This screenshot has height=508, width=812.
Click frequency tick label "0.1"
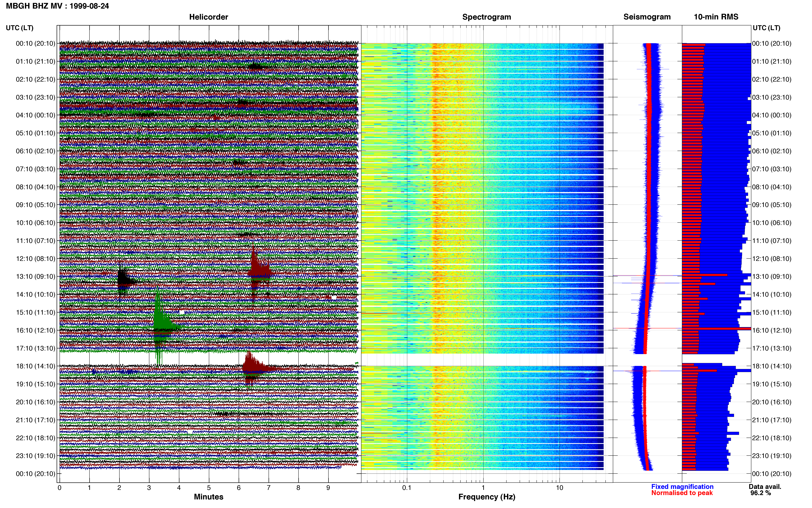(407, 488)
